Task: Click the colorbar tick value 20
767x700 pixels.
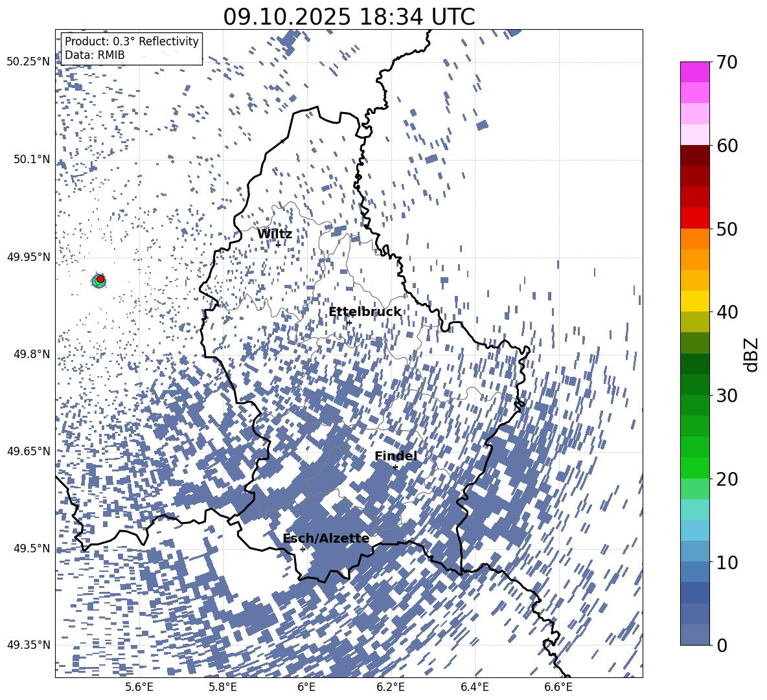Action: click(x=727, y=479)
